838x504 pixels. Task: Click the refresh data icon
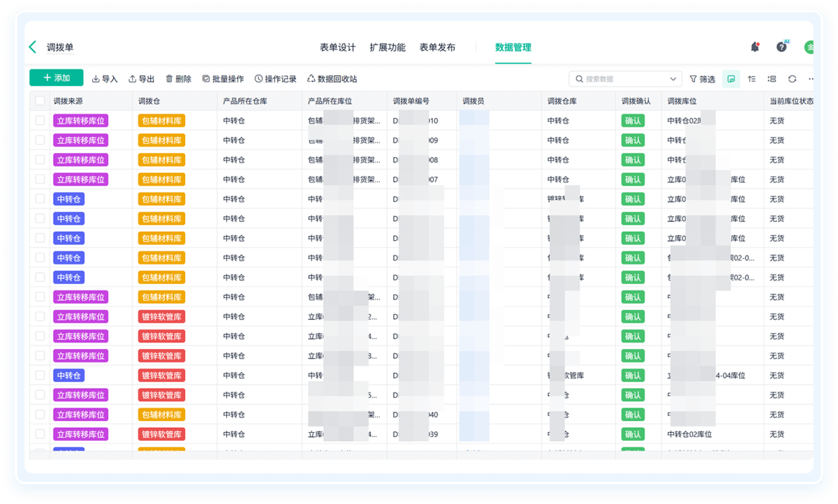click(792, 79)
